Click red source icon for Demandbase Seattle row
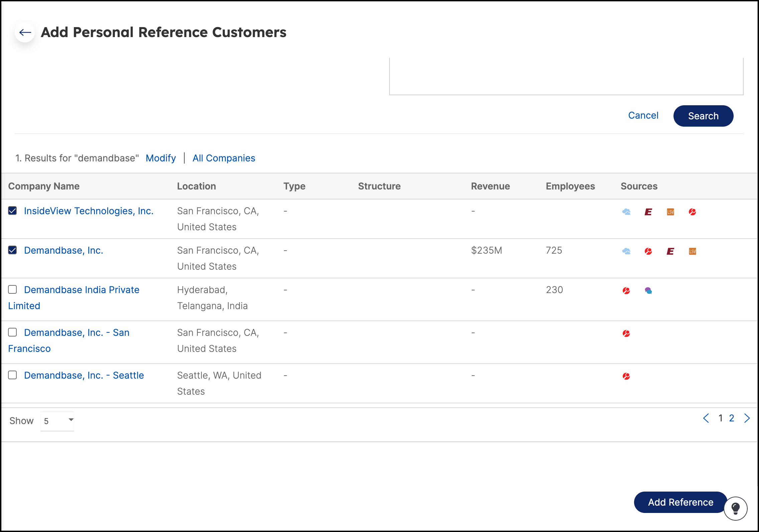759x532 pixels. click(x=626, y=376)
